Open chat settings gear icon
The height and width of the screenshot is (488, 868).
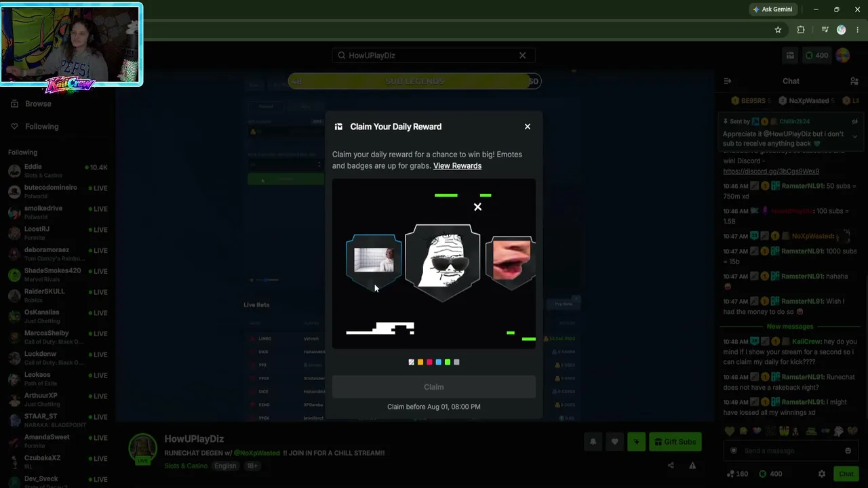pyautogui.click(x=822, y=474)
